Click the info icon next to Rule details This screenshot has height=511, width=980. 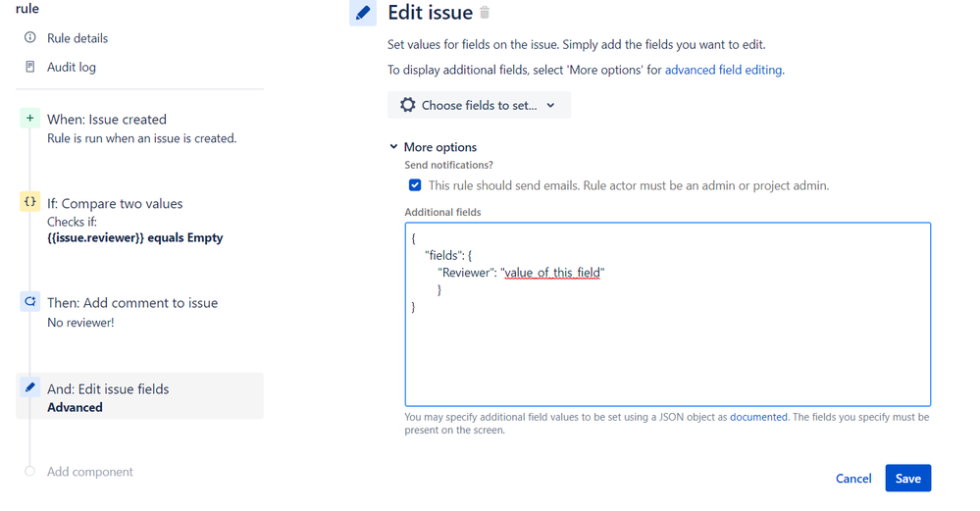point(30,37)
